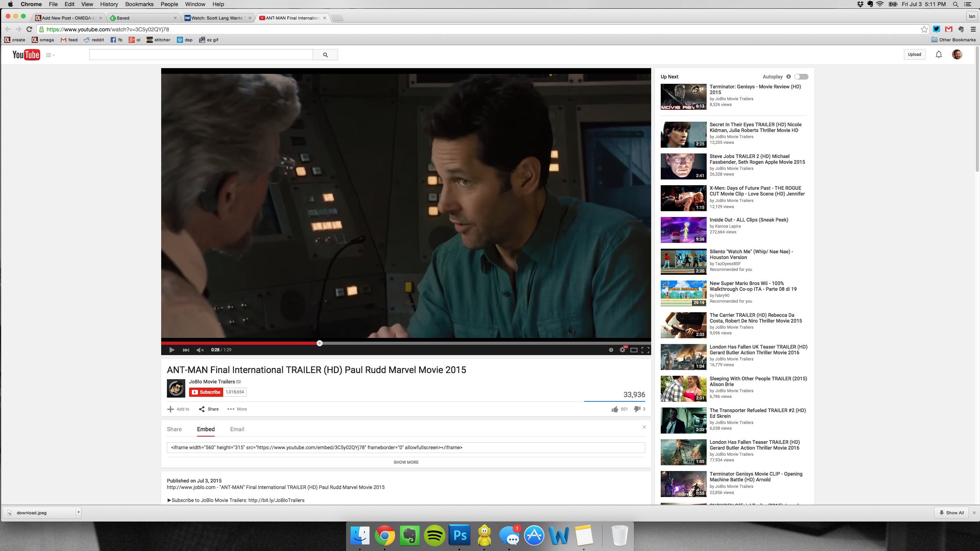Close the share panel X
Screen dimensions: 980x551
[x=644, y=427]
